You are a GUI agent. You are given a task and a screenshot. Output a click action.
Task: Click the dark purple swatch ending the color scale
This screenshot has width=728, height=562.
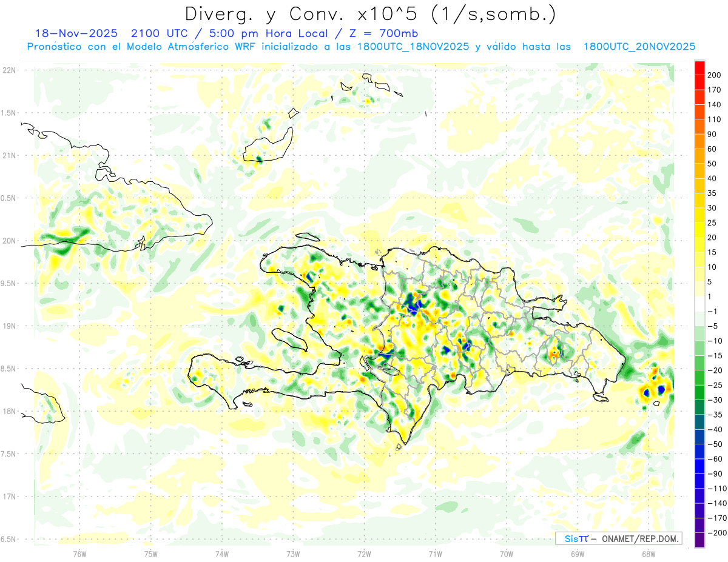point(699,540)
